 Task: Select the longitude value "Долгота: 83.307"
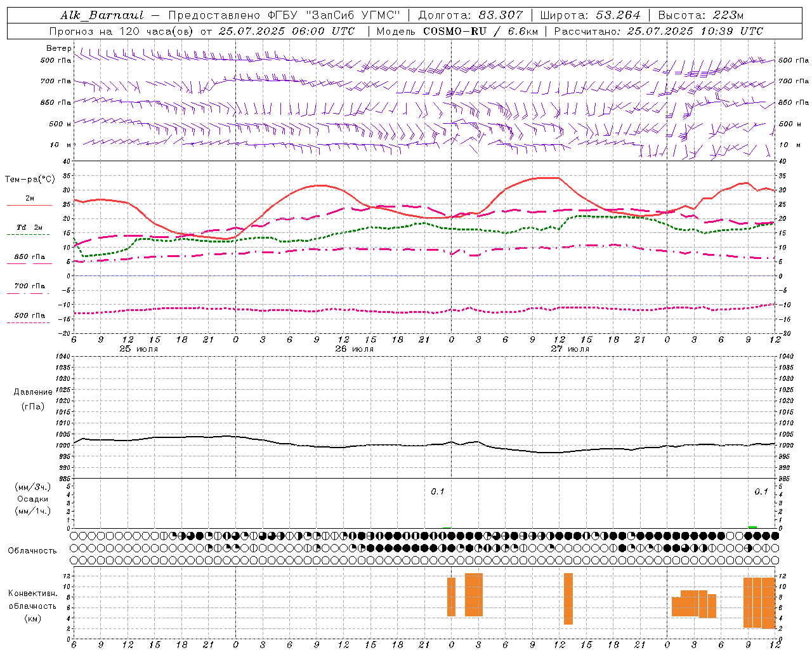pyautogui.click(x=471, y=15)
